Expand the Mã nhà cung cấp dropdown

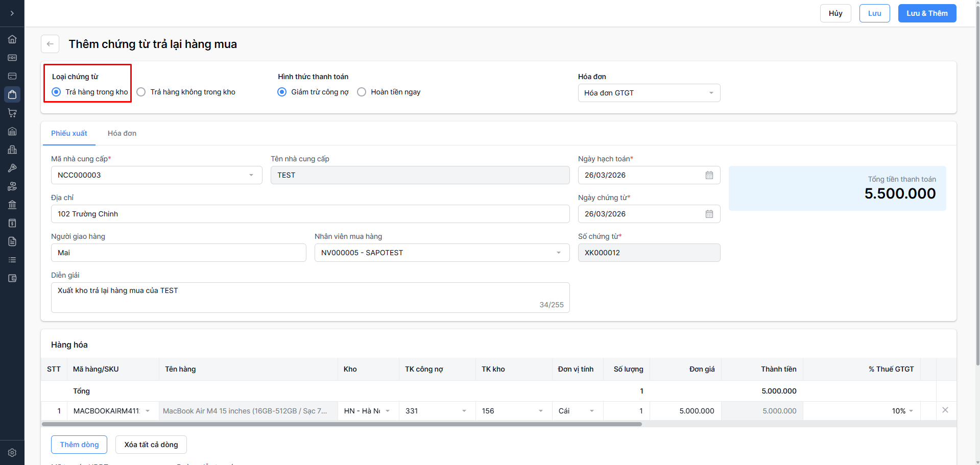point(156,175)
